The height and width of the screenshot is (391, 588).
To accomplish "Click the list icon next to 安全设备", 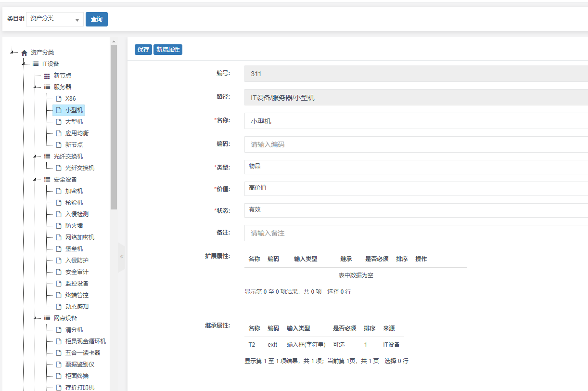I will click(x=47, y=180).
